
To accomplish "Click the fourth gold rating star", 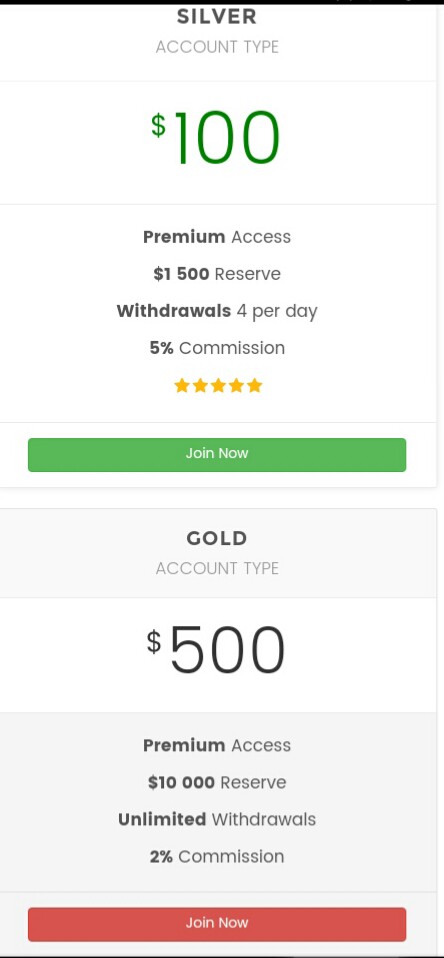I will pyautogui.click(x=236, y=386).
